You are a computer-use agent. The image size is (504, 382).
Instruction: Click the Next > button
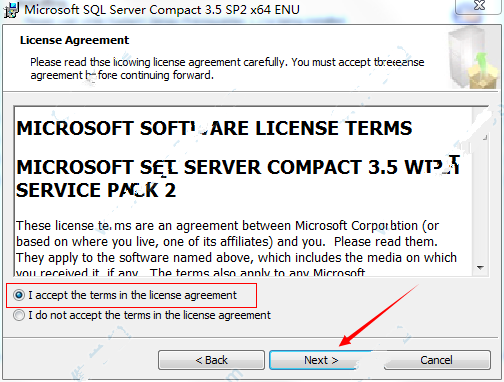[321, 360]
